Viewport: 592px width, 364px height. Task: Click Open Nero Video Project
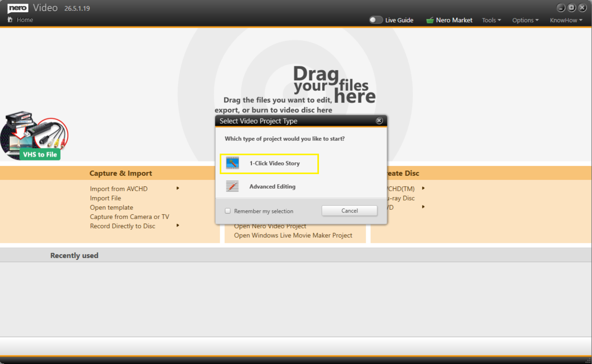click(270, 227)
